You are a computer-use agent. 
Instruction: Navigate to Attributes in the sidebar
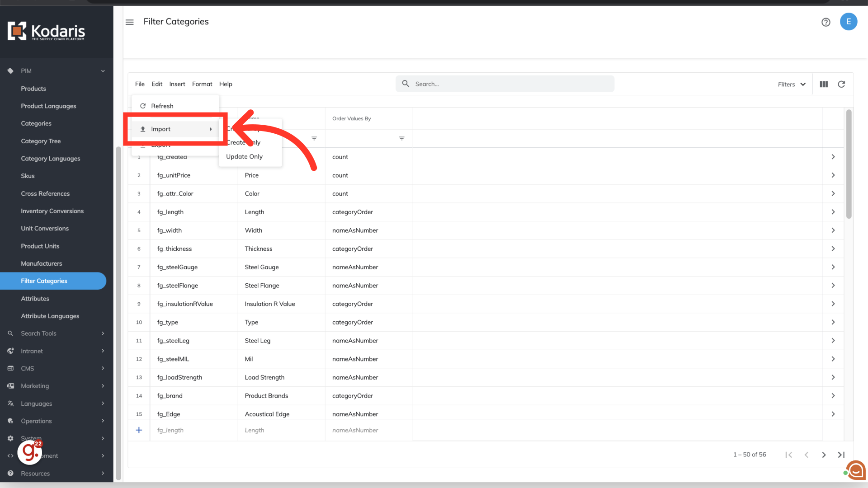[35, 299]
